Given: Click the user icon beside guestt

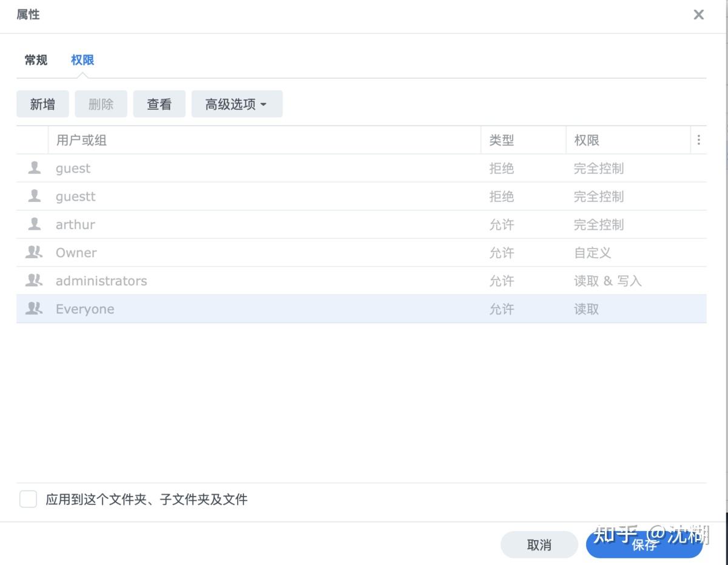Looking at the screenshot, I should pyautogui.click(x=35, y=196).
